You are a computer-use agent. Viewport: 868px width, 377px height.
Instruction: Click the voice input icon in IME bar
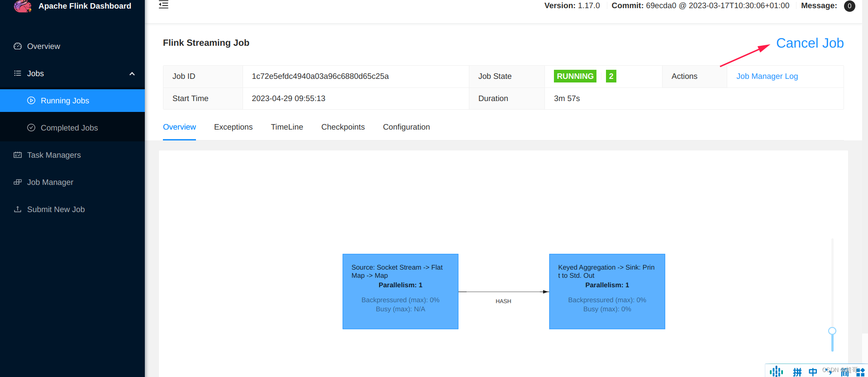point(776,372)
